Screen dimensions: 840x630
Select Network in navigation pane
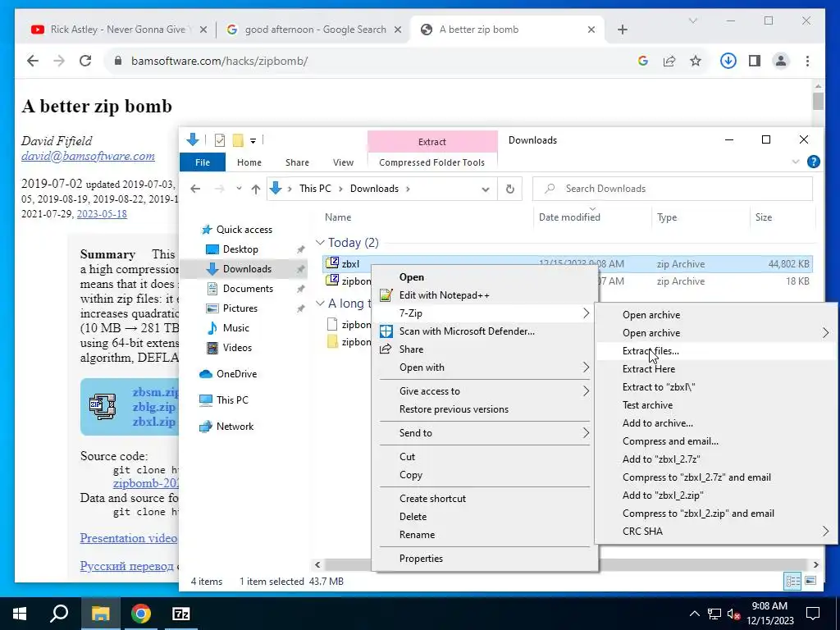coord(235,427)
